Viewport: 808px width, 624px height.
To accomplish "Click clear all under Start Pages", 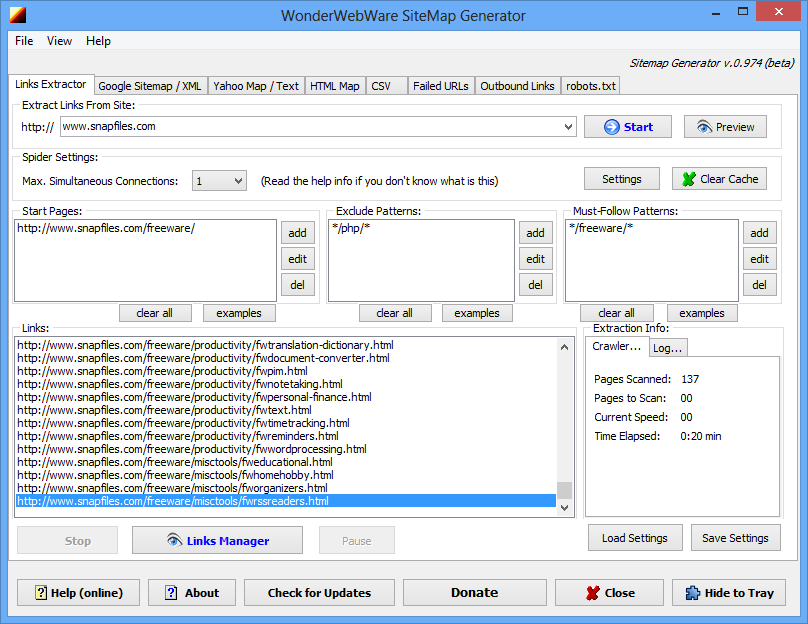I will point(155,313).
